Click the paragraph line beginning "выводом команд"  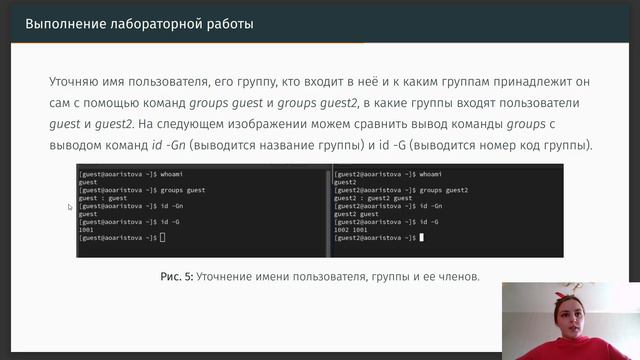pyautogui.click(x=320, y=145)
